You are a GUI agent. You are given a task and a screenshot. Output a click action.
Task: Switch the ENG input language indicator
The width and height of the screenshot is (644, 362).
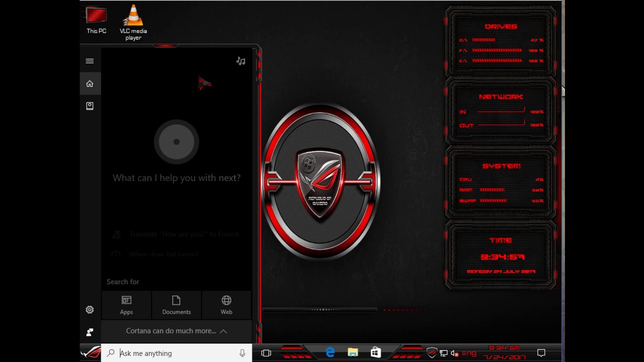pyautogui.click(x=469, y=353)
